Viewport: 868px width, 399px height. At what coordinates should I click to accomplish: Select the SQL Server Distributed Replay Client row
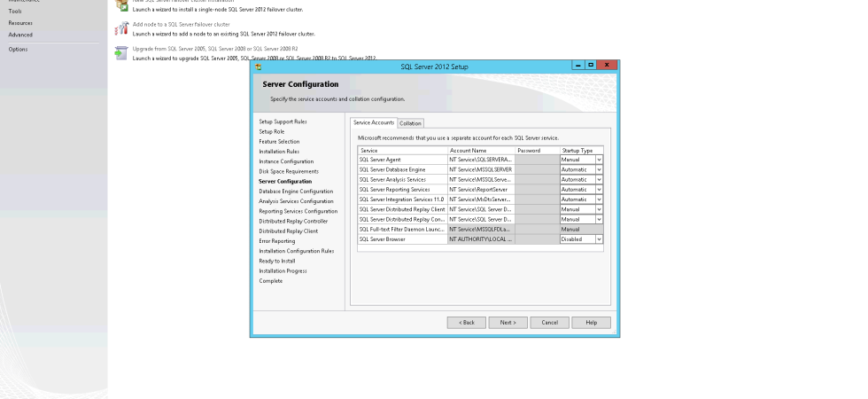402,209
